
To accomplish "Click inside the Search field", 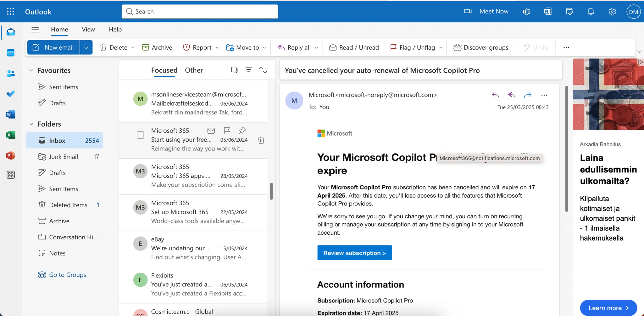I will pos(199,11).
